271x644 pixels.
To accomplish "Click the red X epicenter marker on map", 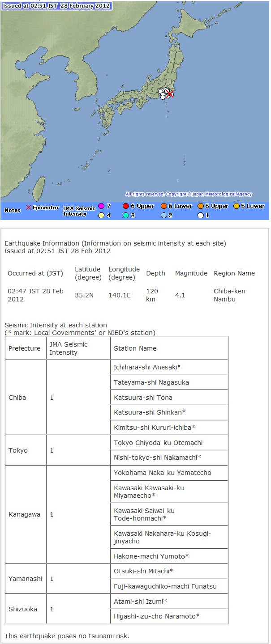I will click(170, 94).
